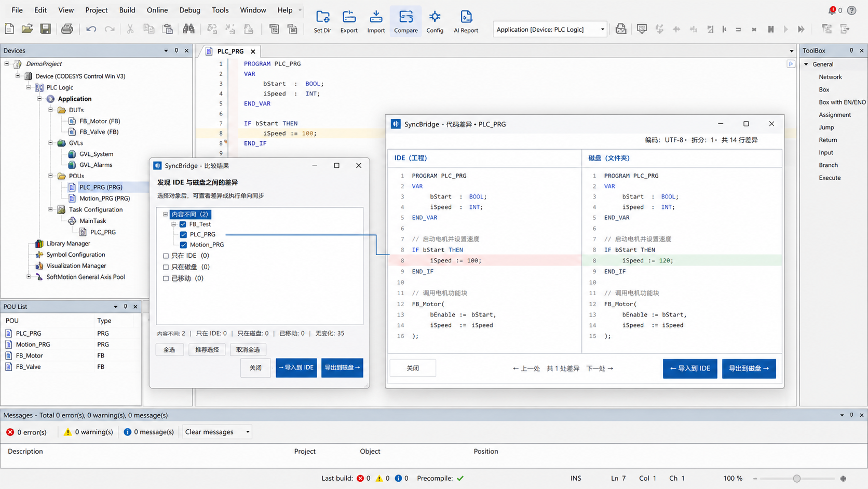The image size is (868, 489).
Task: Check the 只在磁盘 (0) box
Action: [166, 267]
